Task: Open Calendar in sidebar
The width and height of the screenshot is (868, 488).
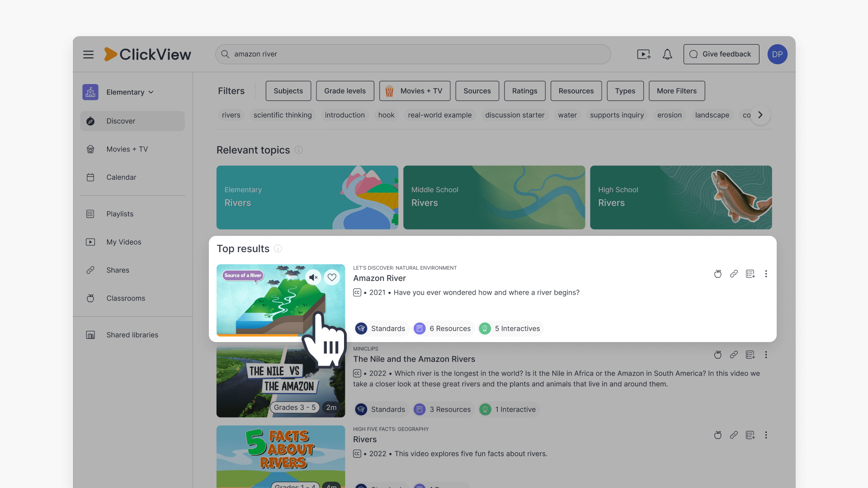Action: coord(132,177)
